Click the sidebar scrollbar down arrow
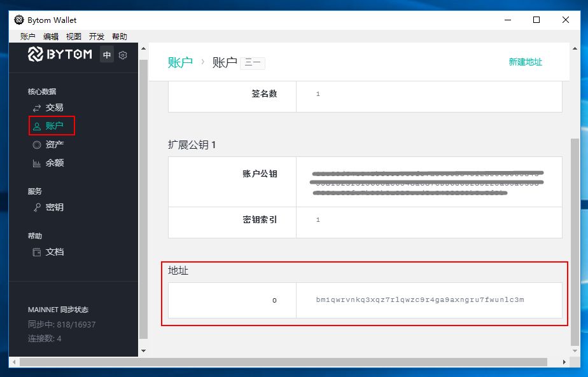The width and height of the screenshot is (588, 377). [x=143, y=351]
